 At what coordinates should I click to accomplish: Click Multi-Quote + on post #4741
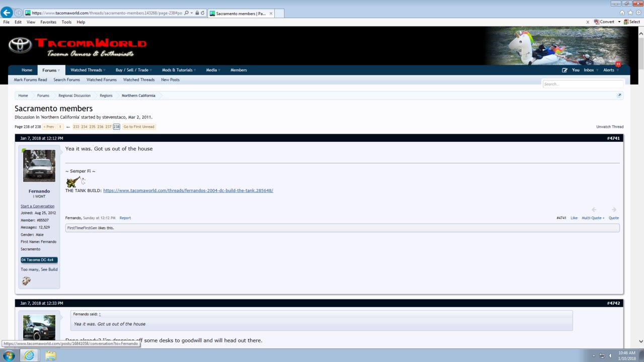pos(593,218)
